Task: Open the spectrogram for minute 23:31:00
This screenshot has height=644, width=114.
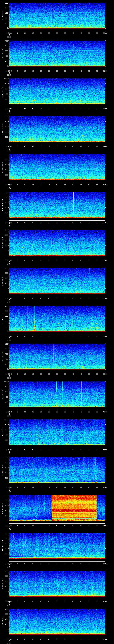Action: tap(57, 91)
